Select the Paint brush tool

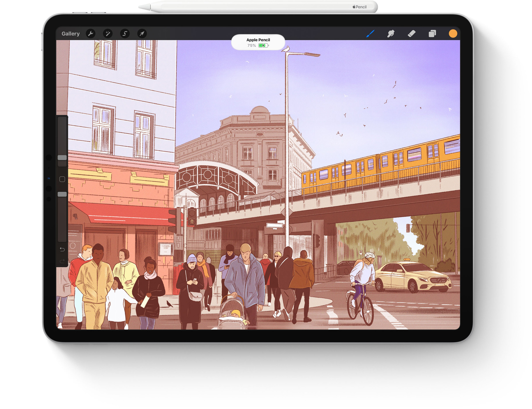(370, 34)
